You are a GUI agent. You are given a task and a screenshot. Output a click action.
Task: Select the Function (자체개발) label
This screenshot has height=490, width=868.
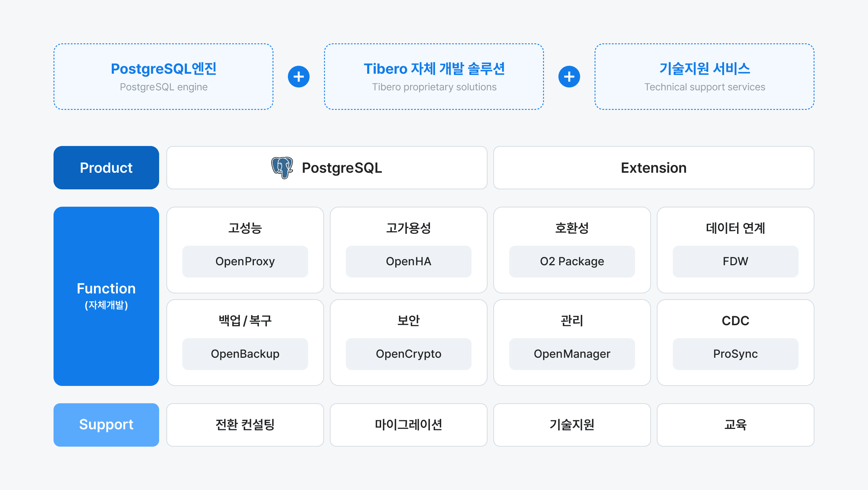pyautogui.click(x=106, y=296)
